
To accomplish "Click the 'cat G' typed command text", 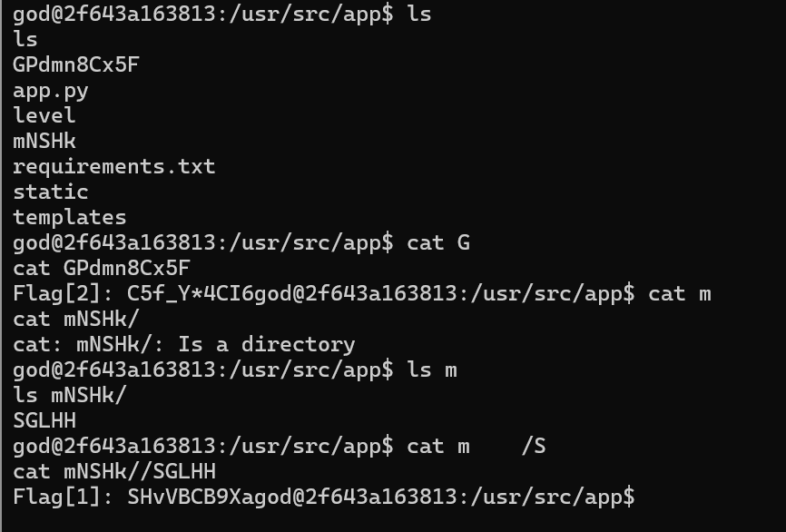I will coord(438,243).
